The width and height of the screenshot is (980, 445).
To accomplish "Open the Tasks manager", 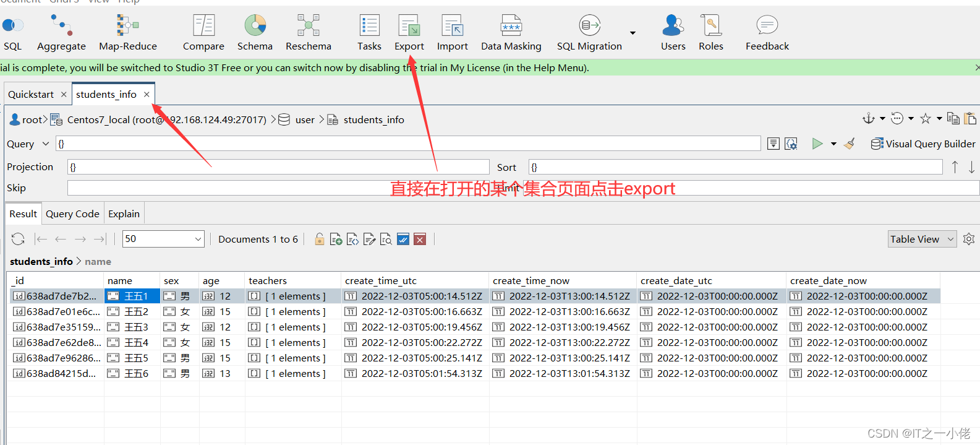I will click(x=369, y=33).
